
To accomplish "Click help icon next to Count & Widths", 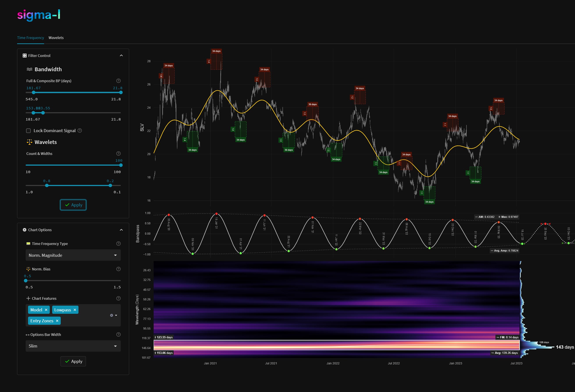I will click(118, 154).
